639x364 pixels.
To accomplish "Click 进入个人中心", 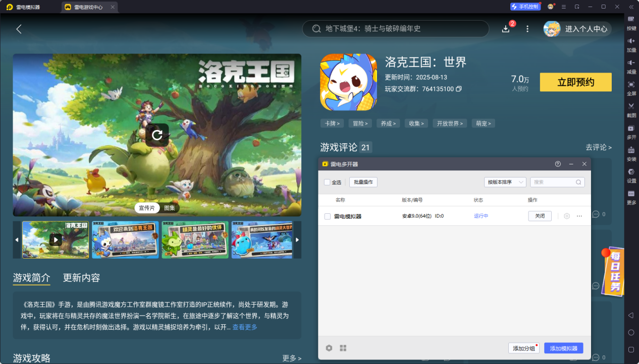I will [586, 29].
